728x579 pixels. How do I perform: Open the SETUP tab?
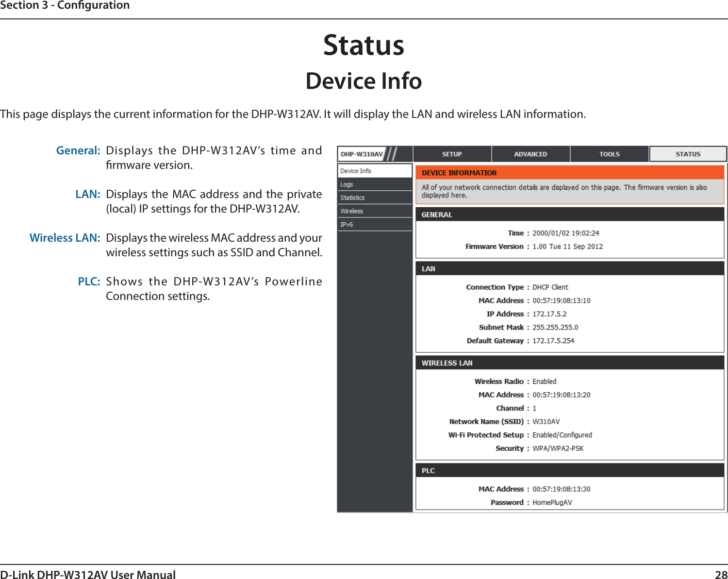pyautogui.click(x=452, y=154)
